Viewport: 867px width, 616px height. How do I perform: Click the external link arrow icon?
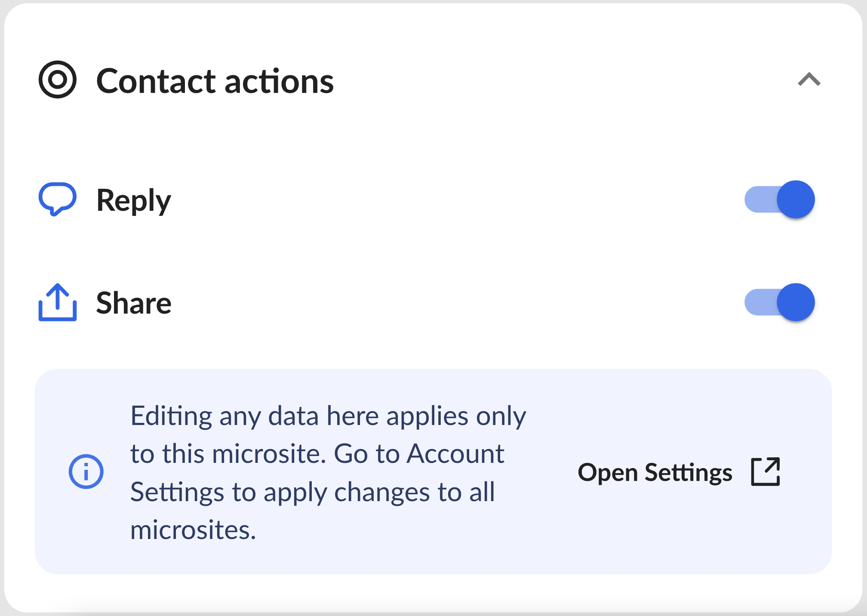(x=766, y=472)
